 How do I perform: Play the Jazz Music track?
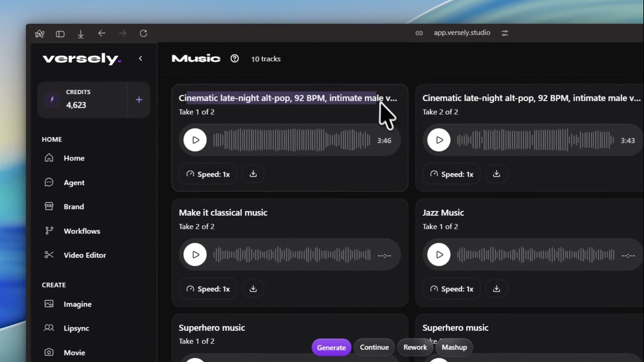tap(439, 255)
